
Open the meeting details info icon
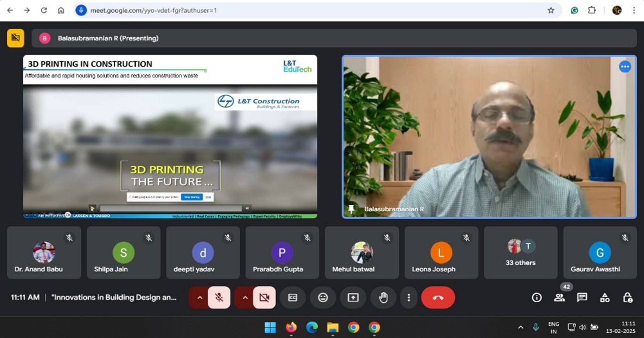[537, 298]
